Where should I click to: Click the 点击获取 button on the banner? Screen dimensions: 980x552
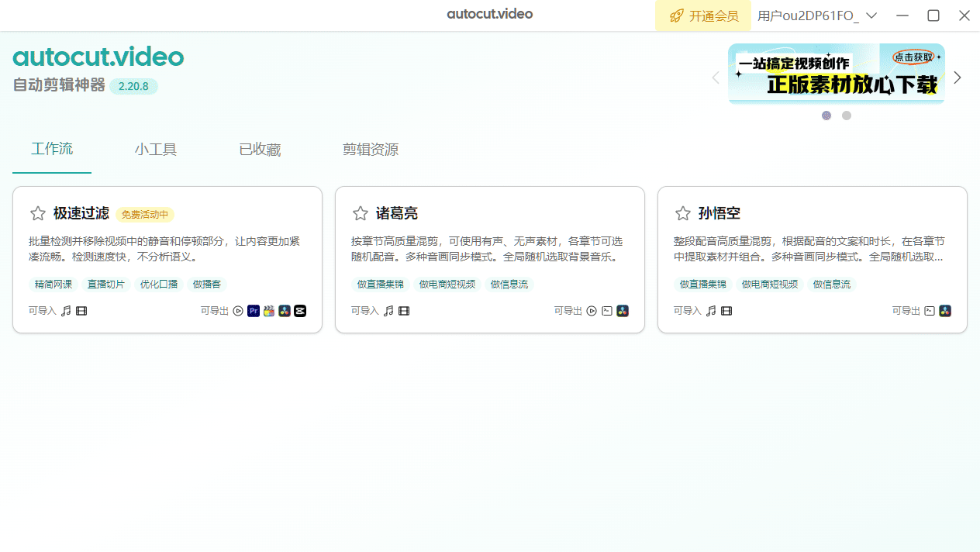[913, 57]
